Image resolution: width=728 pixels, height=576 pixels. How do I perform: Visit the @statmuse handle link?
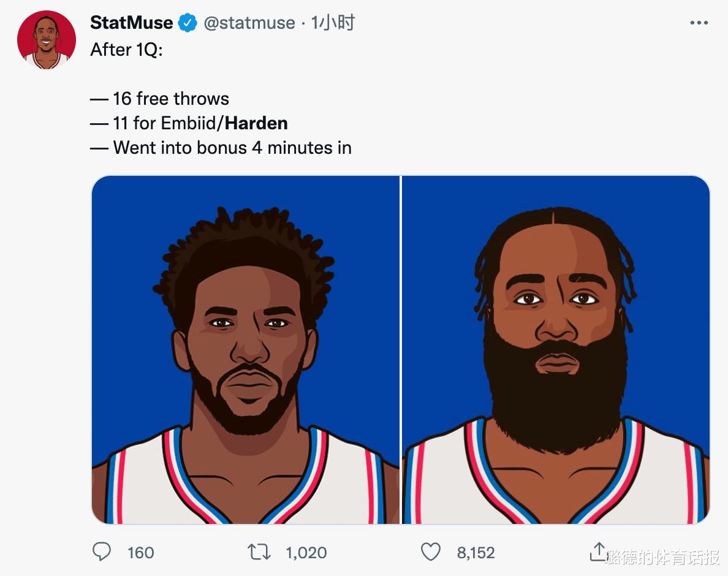pyautogui.click(x=249, y=23)
